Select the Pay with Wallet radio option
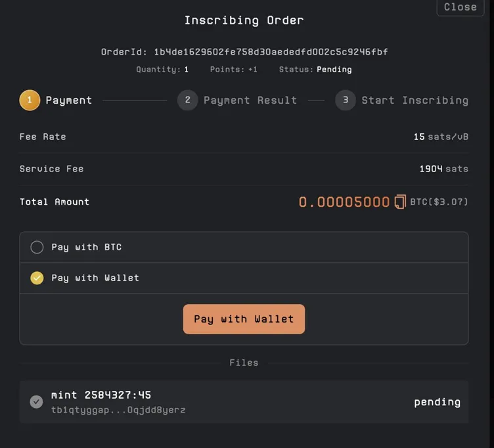494x448 pixels. pyautogui.click(x=37, y=278)
